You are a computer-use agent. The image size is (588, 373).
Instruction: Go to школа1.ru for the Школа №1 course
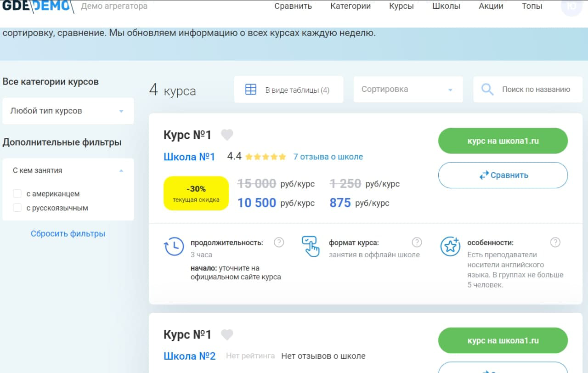[x=503, y=141]
